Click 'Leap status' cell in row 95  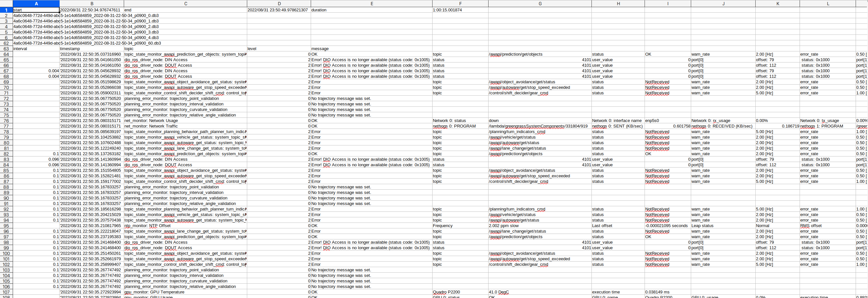tap(723, 225)
